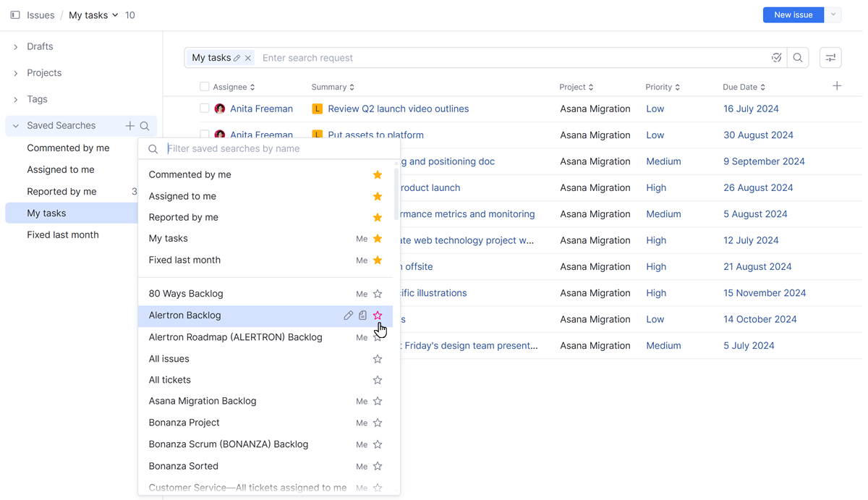Image resolution: width=868 pixels, height=500 pixels.
Task: Click the New issue button
Action: [793, 14]
